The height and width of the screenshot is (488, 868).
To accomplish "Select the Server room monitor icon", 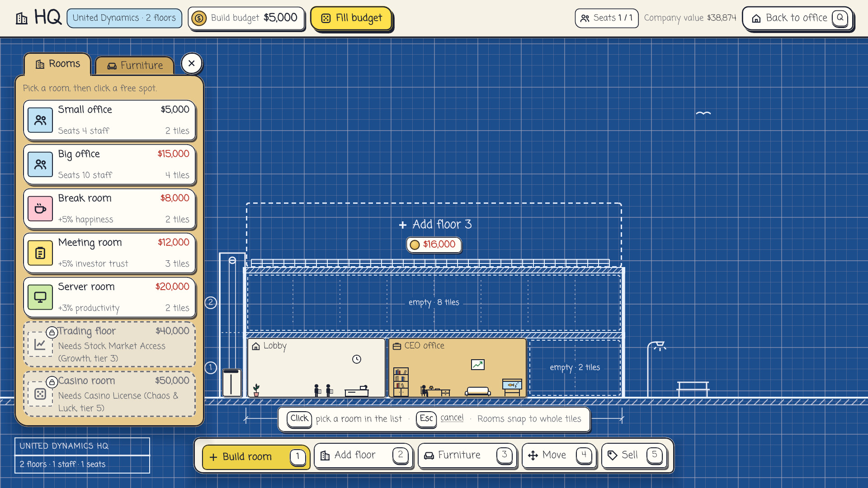I will [40, 297].
